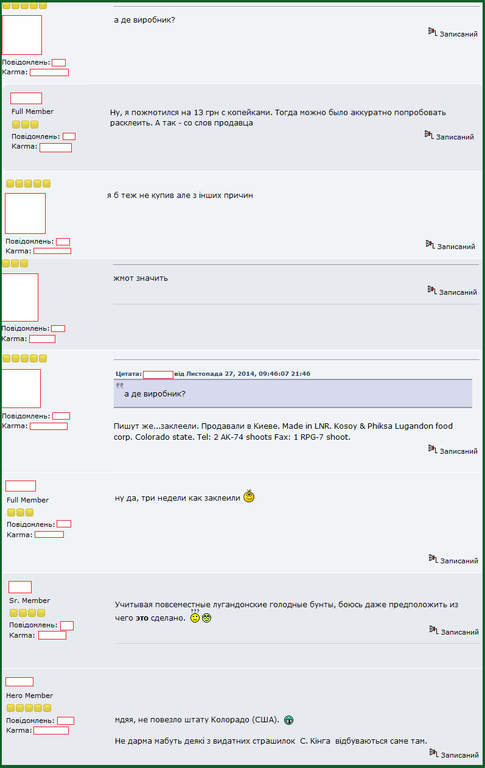This screenshot has height=768, width=485.
Task: Click grinning smiley after 'три недели как заклеили'
Action: click(x=249, y=497)
